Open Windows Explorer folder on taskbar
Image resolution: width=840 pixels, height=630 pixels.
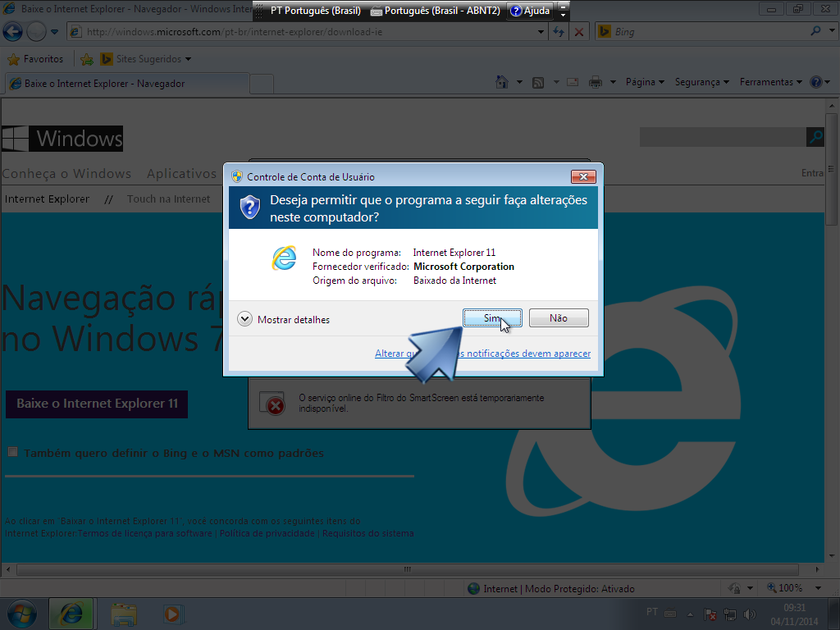coord(124,614)
